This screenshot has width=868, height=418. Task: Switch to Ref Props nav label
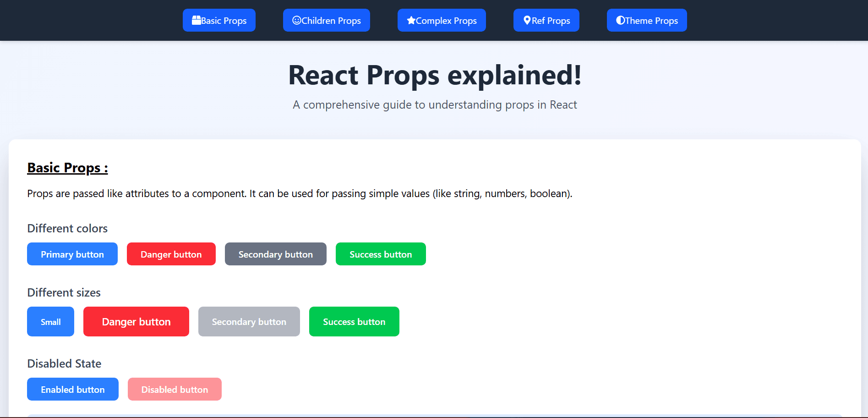click(x=551, y=21)
